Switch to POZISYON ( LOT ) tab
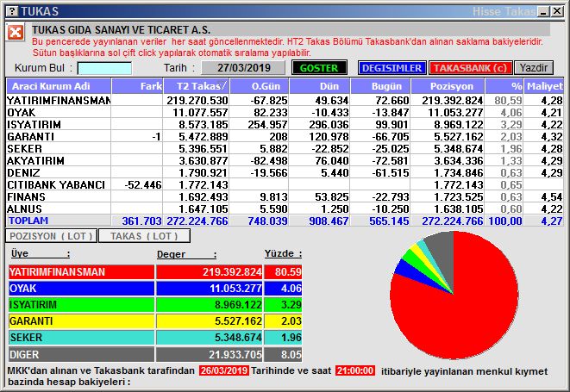 click(51, 236)
